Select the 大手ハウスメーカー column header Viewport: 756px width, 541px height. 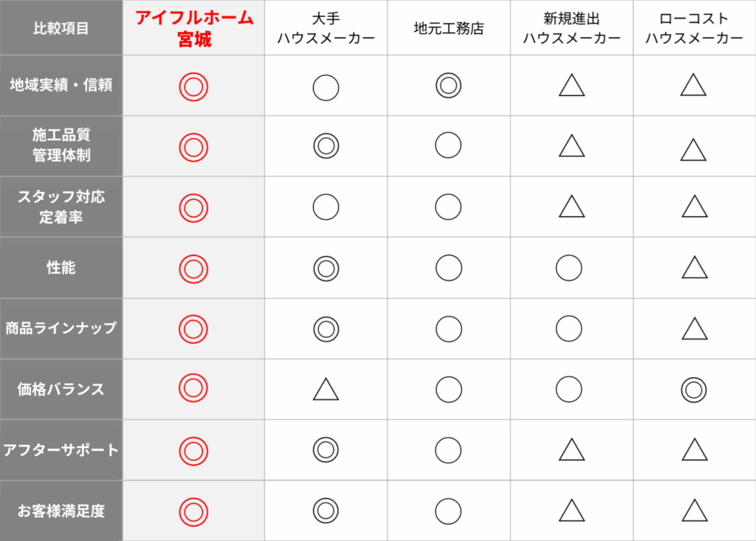[x=326, y=28]
